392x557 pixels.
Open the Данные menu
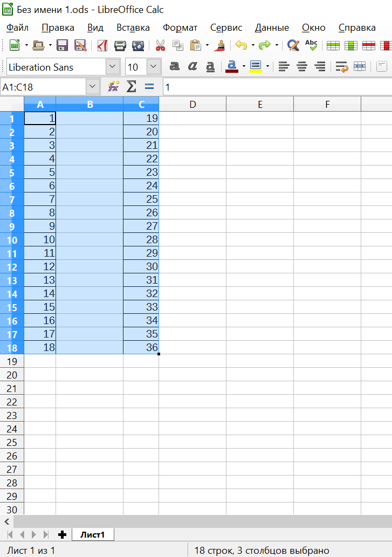tap(272, 27)
